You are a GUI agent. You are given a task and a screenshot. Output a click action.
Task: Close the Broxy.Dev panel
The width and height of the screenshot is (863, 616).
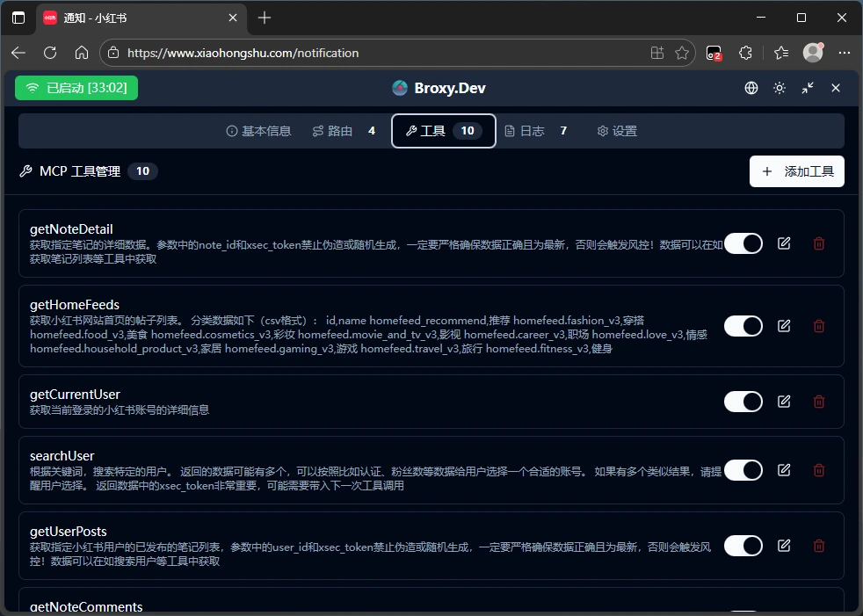[x=836, y=88]
